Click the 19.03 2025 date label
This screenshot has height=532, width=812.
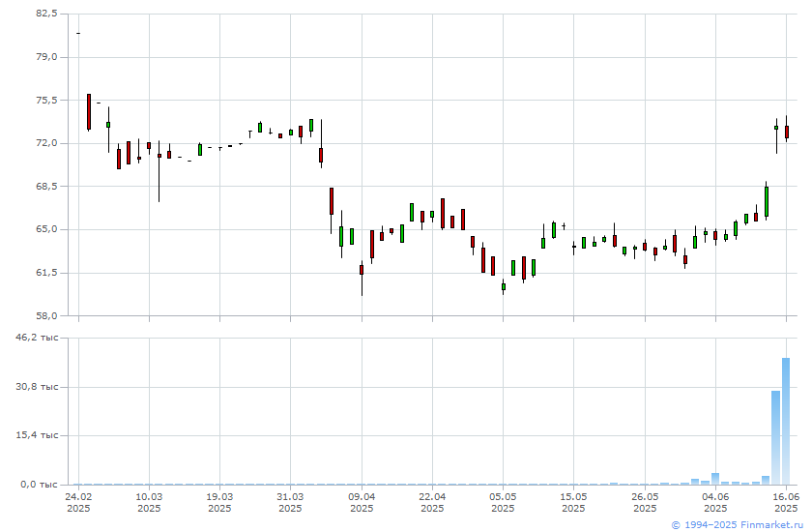tap(219, 502)
